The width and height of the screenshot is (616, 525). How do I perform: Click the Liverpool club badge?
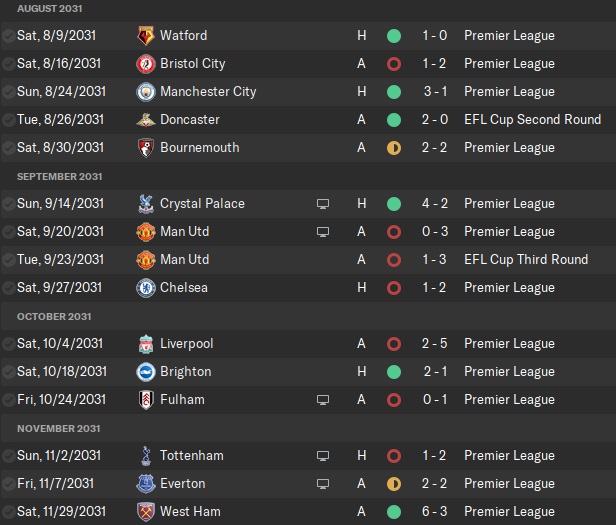(146, 344)
